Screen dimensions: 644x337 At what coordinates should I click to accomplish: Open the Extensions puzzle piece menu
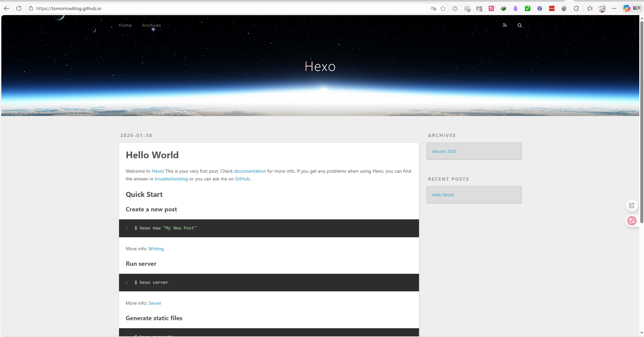[576, 8]
